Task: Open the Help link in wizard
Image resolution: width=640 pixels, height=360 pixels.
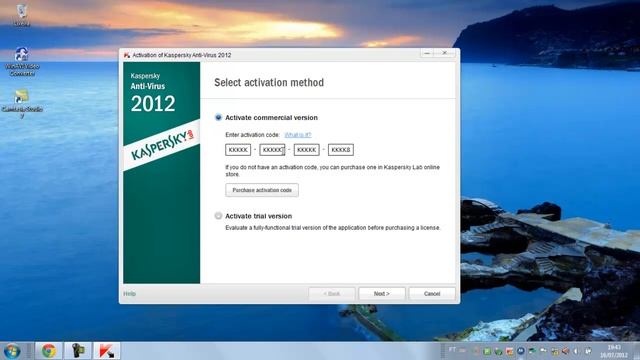Action: (129, 294)
